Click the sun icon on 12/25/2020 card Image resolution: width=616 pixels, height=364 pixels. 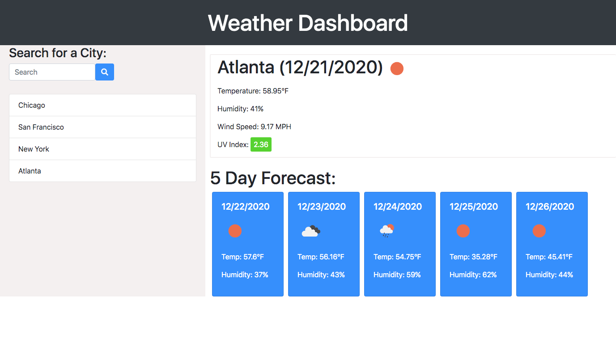pos(463,231)
